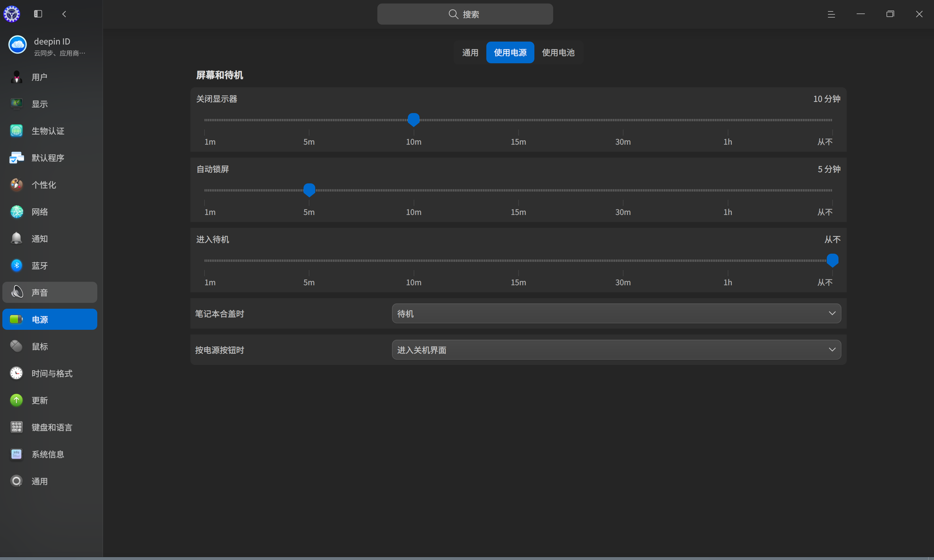Set 自动锁屏 slider to 15m mark

pyautogui.click(x=519, y=190)
